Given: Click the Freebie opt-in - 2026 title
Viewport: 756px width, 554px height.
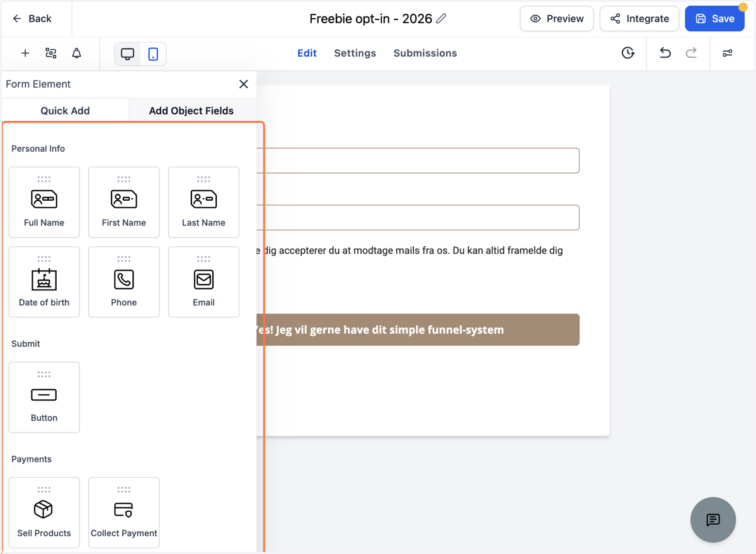Looking at the screenshot, I should pyautogui.click(x=371, y=19).
